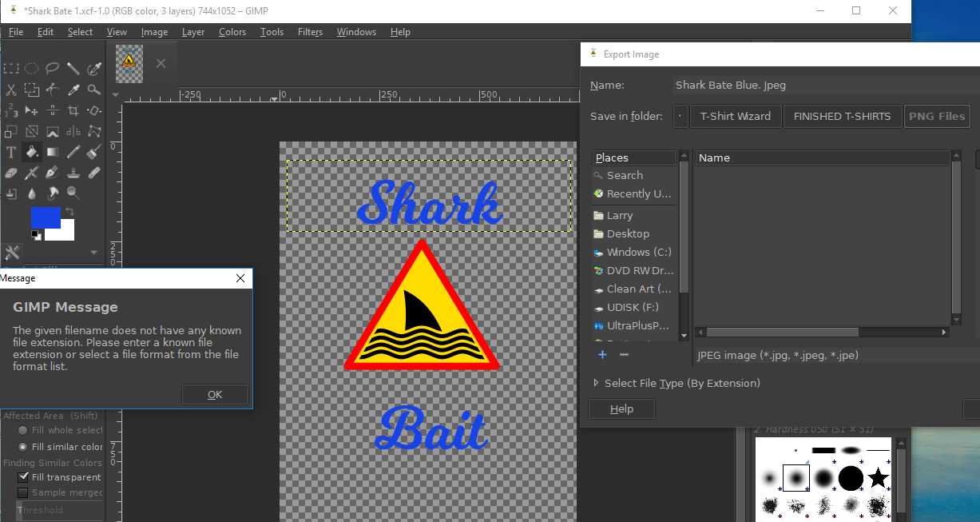Go to T-Shirt Wizard folder breadcrumb
This screenshot has width=980, height=522.
pos(736,116)
